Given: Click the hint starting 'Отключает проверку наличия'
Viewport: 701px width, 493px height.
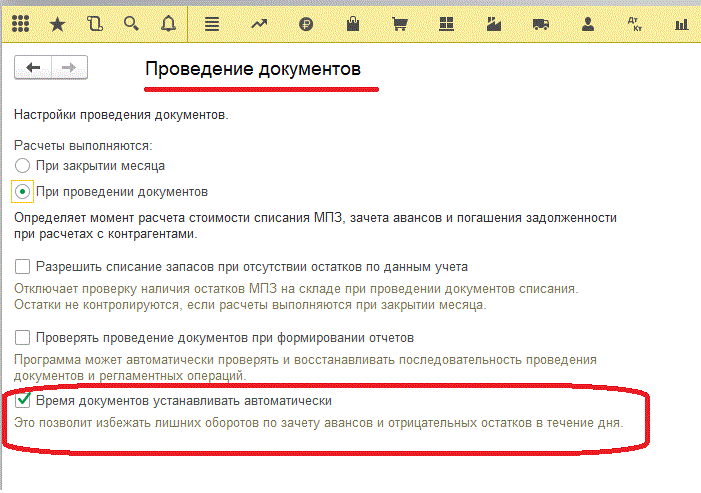Looking at the screenshot, I should point(296,297).
